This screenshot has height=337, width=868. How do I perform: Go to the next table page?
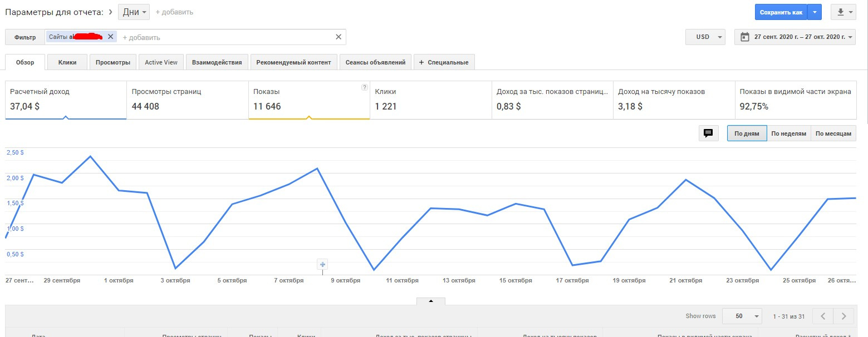pos(844,316)
